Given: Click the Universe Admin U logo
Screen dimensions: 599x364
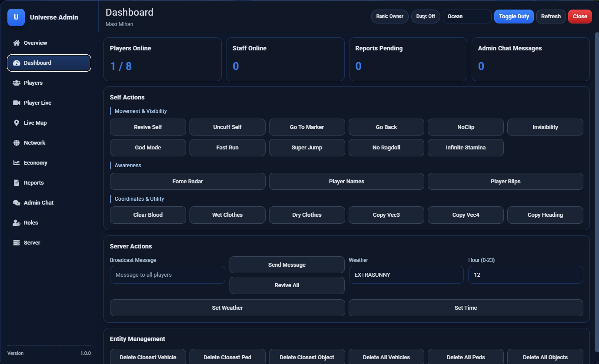Looking at the screenshot, I should (16, 17).
